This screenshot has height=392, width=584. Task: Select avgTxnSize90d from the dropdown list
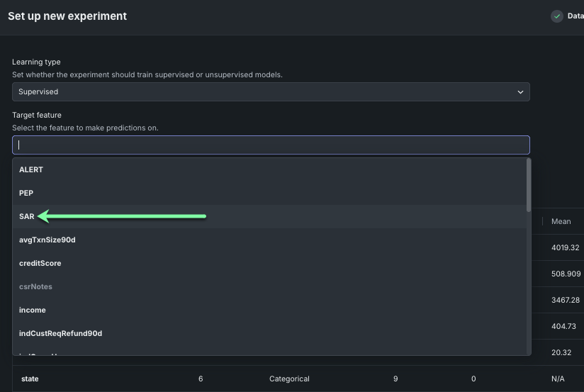tap(47, 240)
